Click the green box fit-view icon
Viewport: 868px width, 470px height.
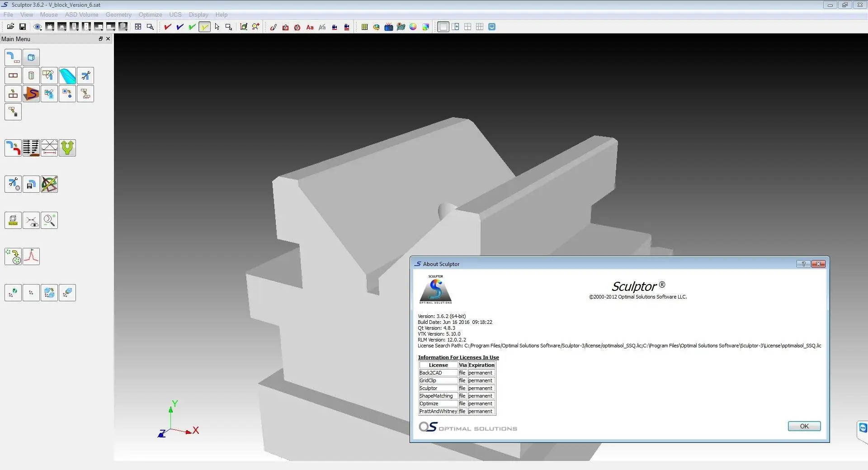point(244,27)
